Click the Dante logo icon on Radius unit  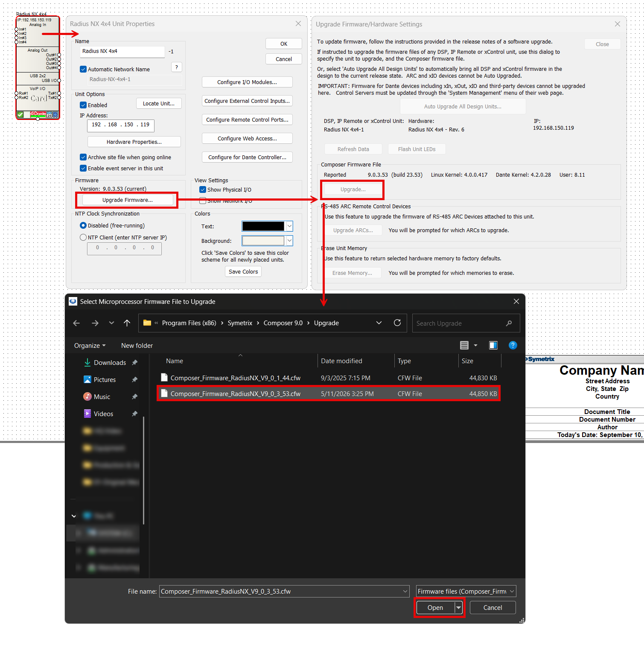(38, 114)
